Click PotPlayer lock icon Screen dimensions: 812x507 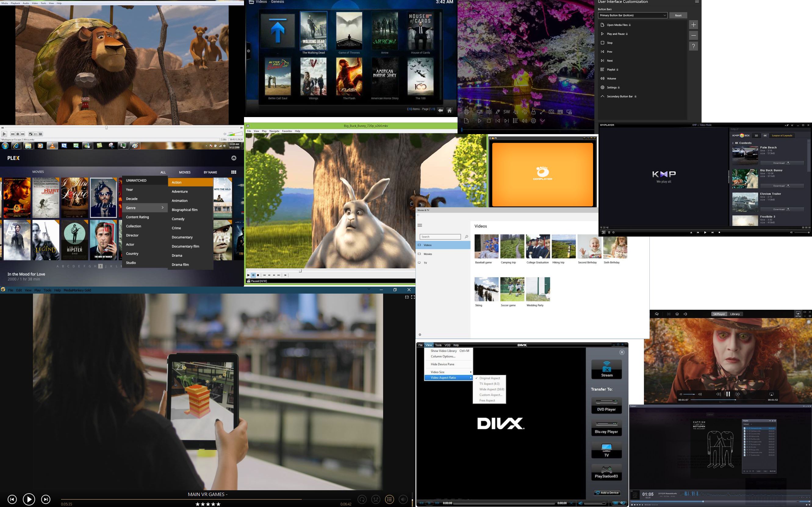click(x=533, y=112)
